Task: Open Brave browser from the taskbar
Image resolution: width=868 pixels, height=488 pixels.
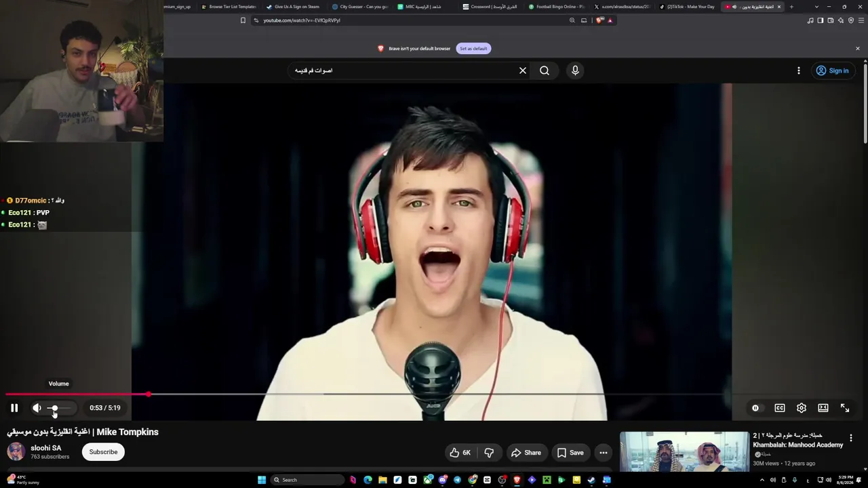Action: click(x=517, y=480)
